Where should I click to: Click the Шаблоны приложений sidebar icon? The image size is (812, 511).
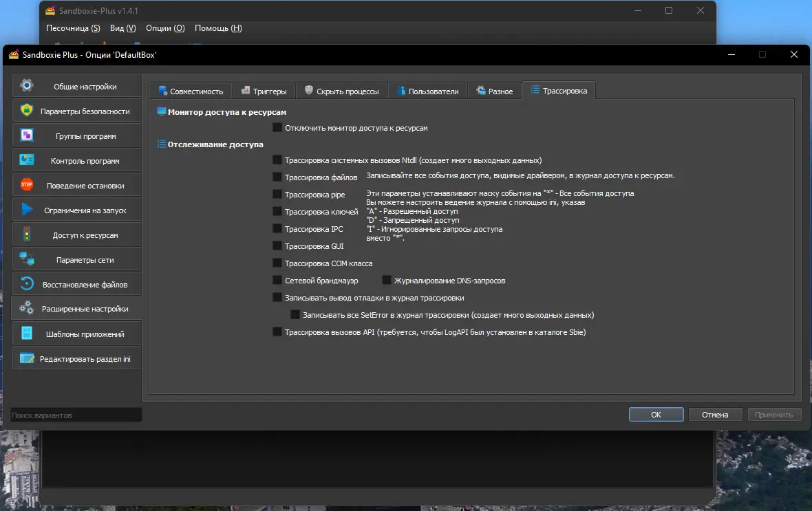(27, 333)
